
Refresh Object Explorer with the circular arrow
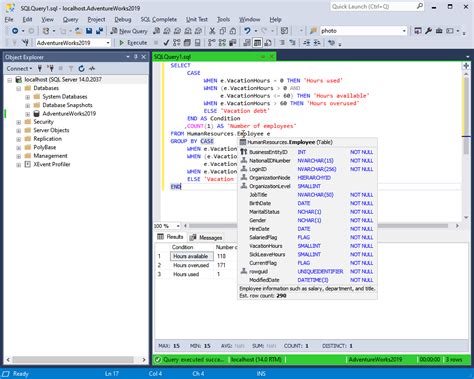point(81,69)
